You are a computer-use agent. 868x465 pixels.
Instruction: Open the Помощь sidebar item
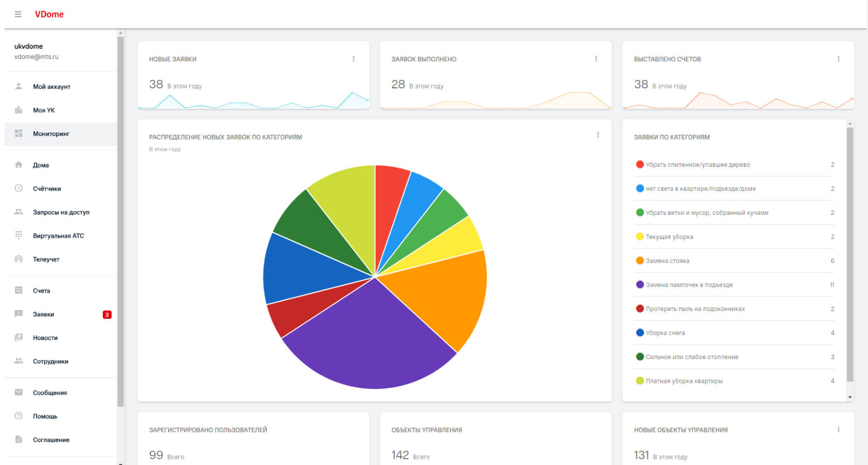point(60,416)
